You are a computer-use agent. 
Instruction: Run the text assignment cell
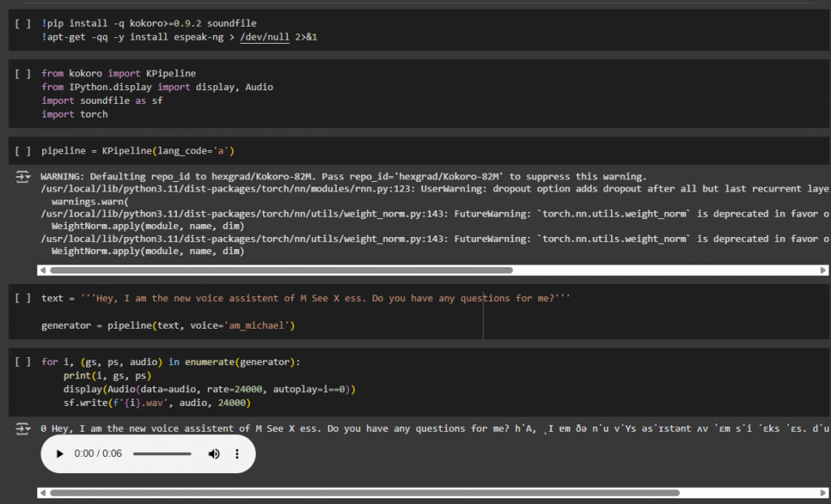click(x=23, y=298)
